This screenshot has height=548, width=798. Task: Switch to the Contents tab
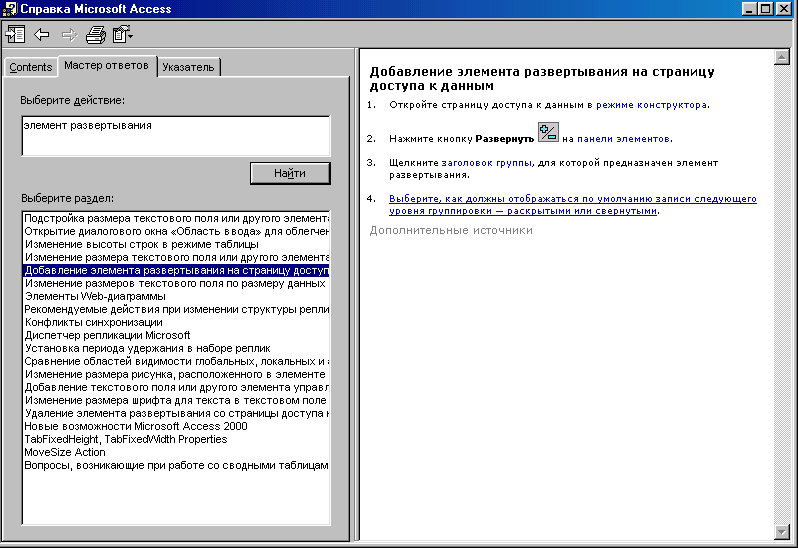coord(31,67)
